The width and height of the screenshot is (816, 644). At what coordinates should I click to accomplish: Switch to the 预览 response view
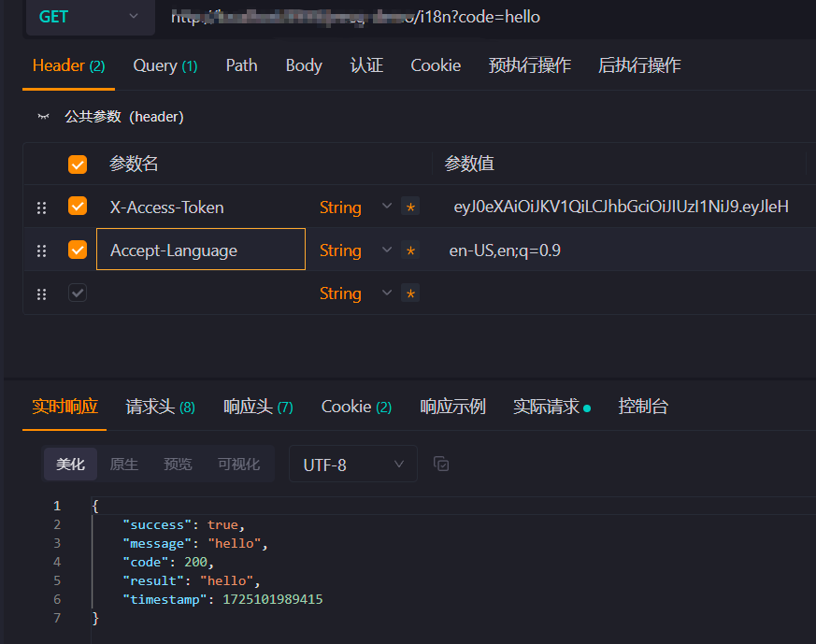tap(178, 464)
